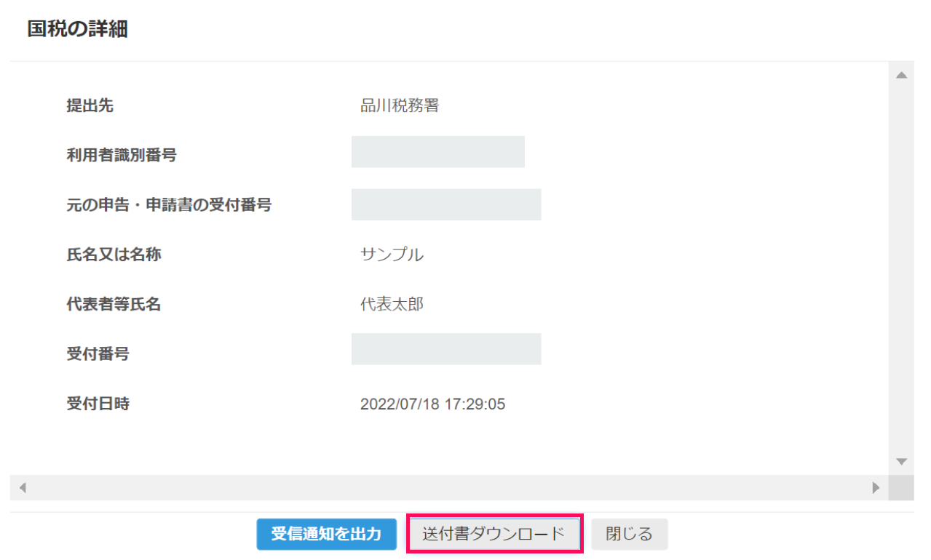The width and height of the screenshot is (931, 560).
Task: Click the 品川税務署 value text
Action: (x=400, y=106)
